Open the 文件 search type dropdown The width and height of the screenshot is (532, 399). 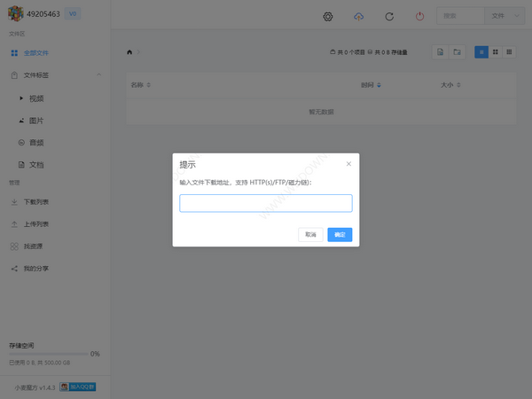(502, 16)
